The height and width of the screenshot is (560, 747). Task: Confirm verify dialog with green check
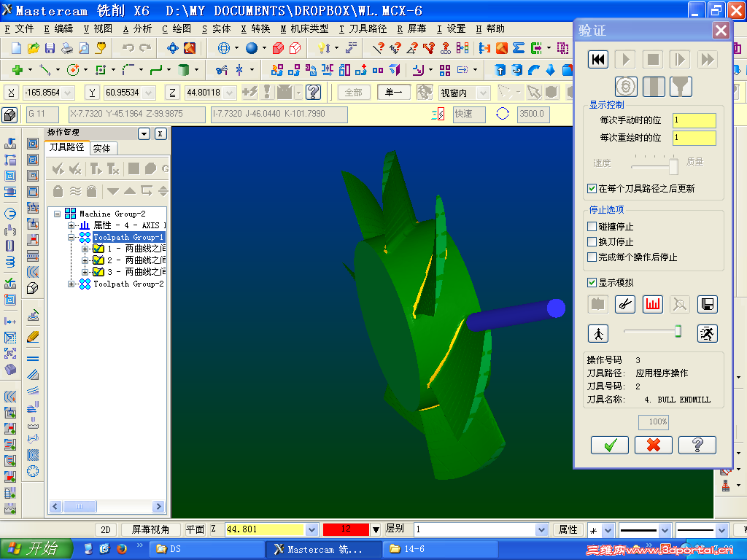point(610,446)
